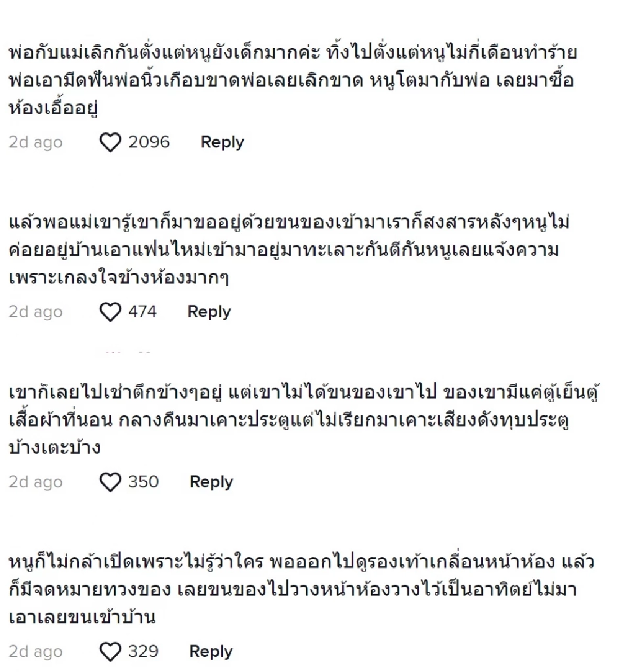Viewport: 628px width, 672px height.
Task: Click the 2096 like count
Action: click(150, 141)
